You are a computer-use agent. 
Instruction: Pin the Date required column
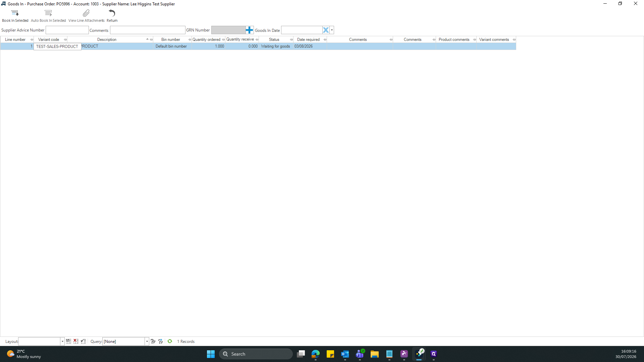(x=325, y=40)
